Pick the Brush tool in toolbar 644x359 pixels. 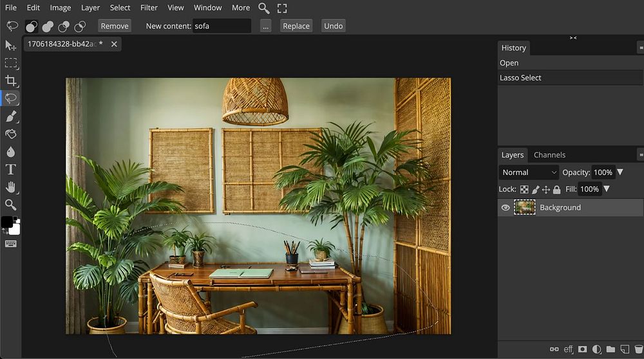pyautogui.click(x=11, y=116)
